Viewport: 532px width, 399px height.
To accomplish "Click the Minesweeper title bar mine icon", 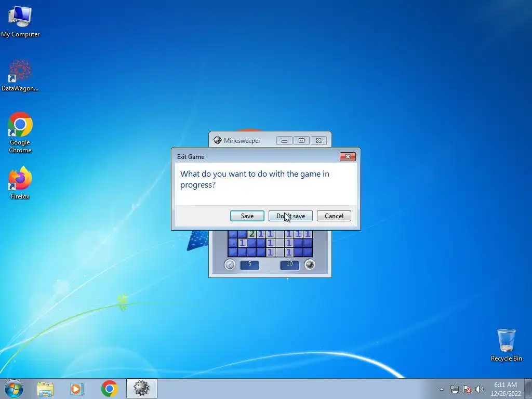I will coord(218,140).
